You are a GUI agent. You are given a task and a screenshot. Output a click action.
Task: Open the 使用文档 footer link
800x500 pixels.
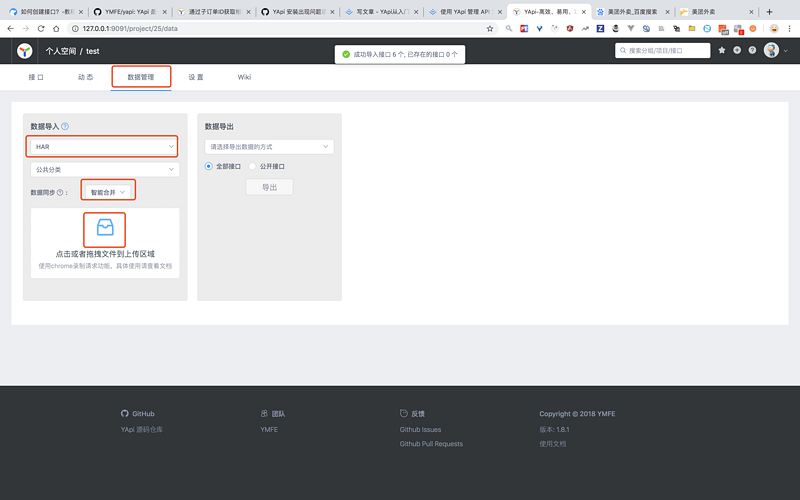pos(553,444)
